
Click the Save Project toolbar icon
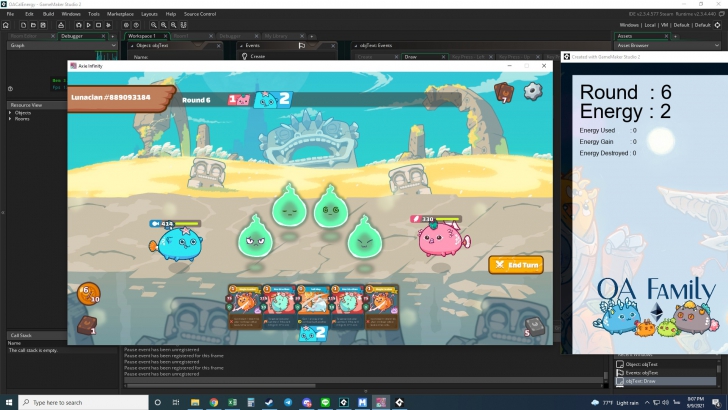click(x=43, y=25)
